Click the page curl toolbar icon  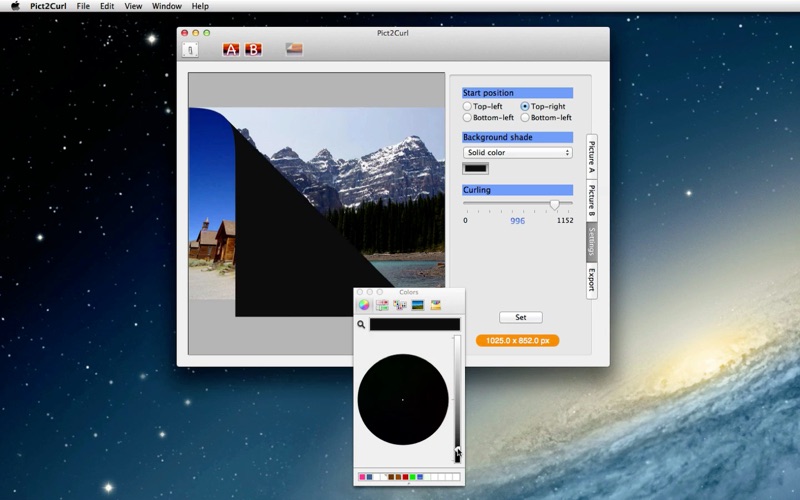tap(294, 49)
